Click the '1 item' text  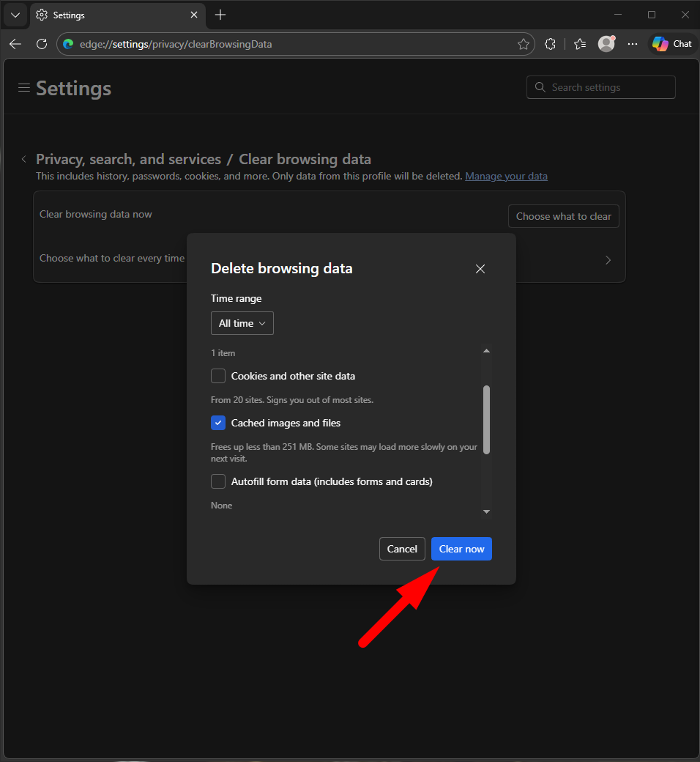pyautogui.click(x=223, y=353)
